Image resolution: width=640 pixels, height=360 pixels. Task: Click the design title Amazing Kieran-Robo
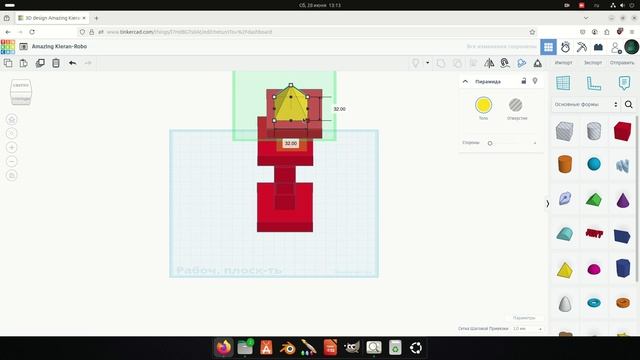point(59,47)
